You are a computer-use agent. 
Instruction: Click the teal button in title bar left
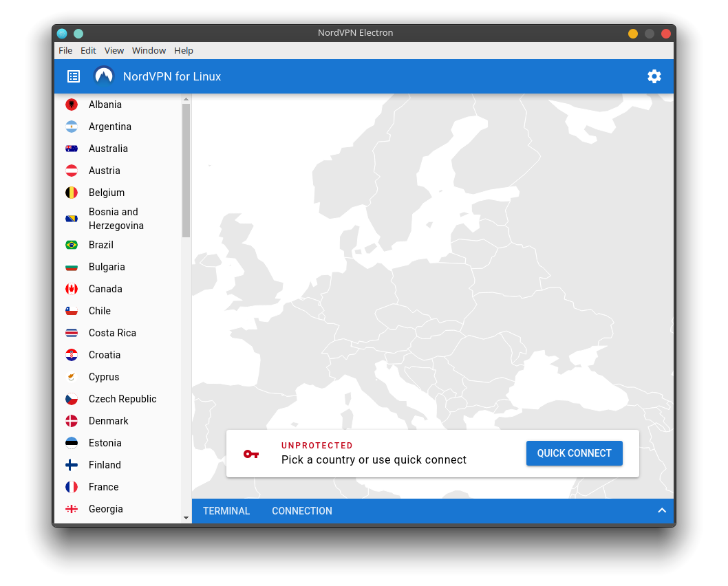(x=78, y=34)
